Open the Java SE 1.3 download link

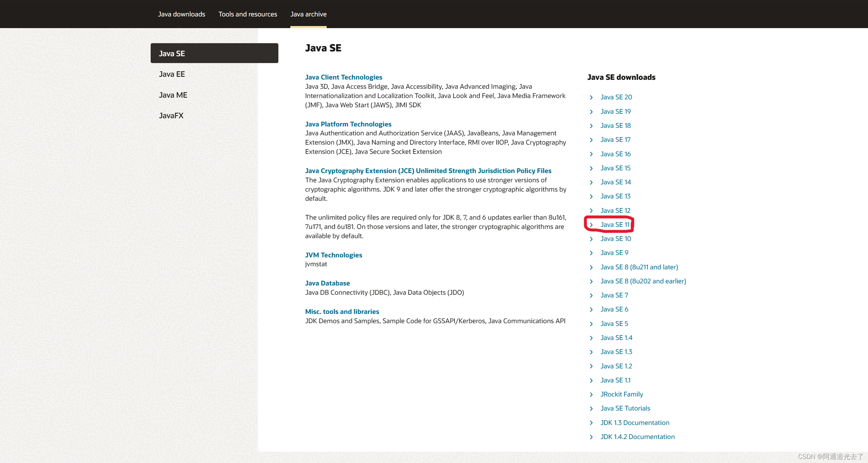[x=616, y=352]
